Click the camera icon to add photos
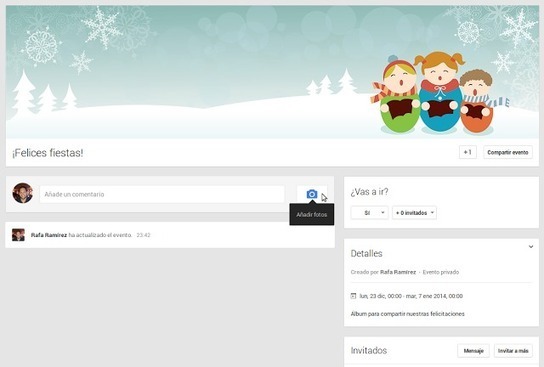Image resolution: width=544 pixels, height=367 pixels. coord(312,194)
